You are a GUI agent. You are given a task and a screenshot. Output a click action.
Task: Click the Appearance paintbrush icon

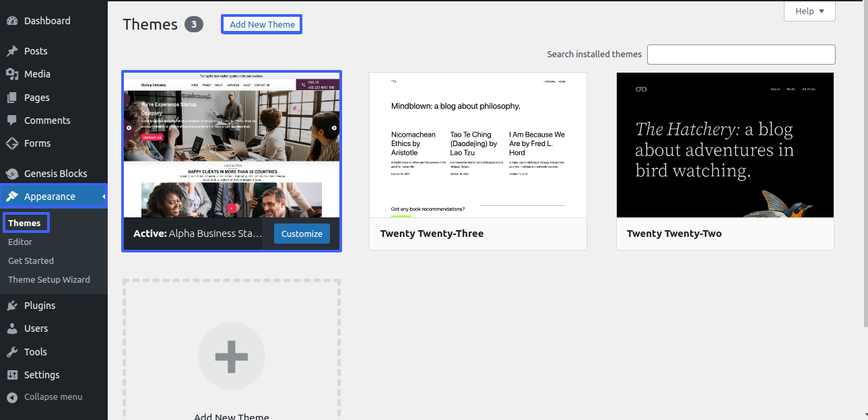pyautogui.click(x=12, y=197)
